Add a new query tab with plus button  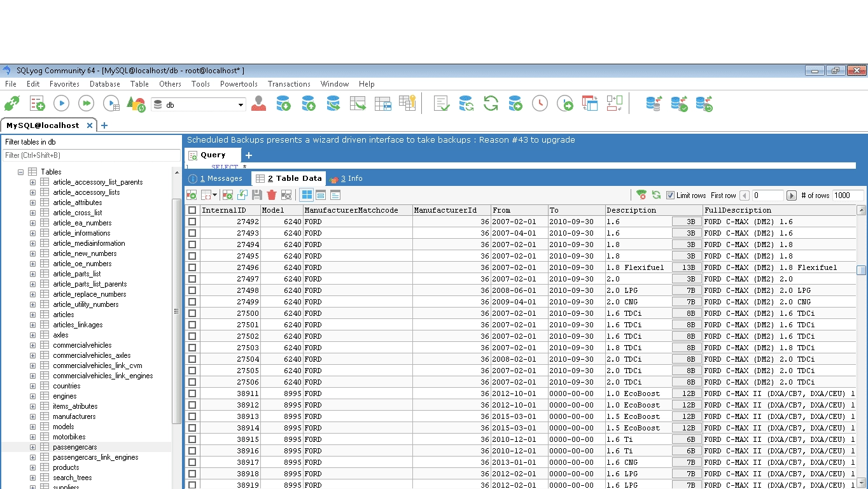(x=249, y=155)
